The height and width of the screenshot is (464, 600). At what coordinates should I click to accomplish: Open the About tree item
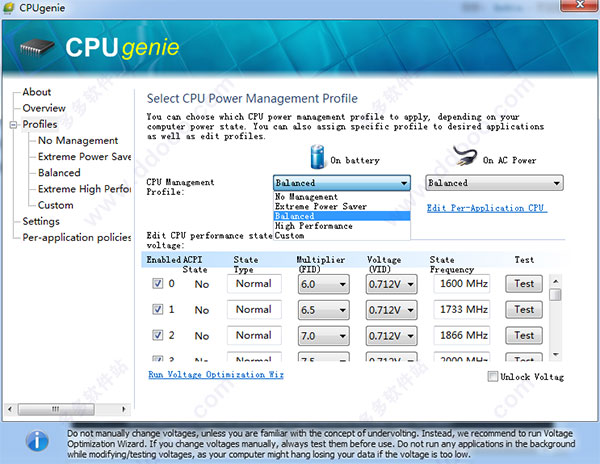[x=37, y=92]
